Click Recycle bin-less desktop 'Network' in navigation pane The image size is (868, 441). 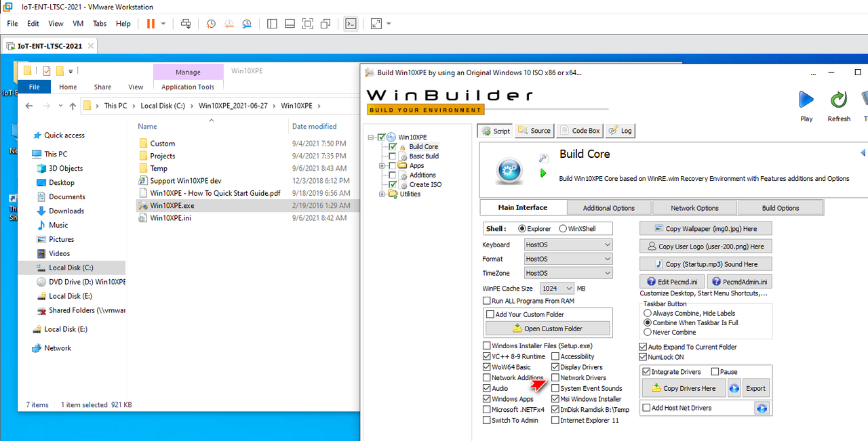58,348
